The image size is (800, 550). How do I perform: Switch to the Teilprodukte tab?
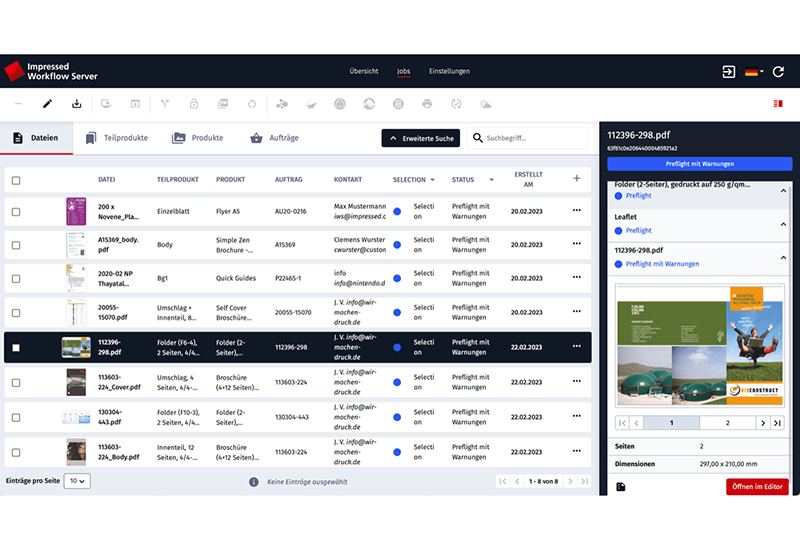pyautogui.click(x=117, y=138)
